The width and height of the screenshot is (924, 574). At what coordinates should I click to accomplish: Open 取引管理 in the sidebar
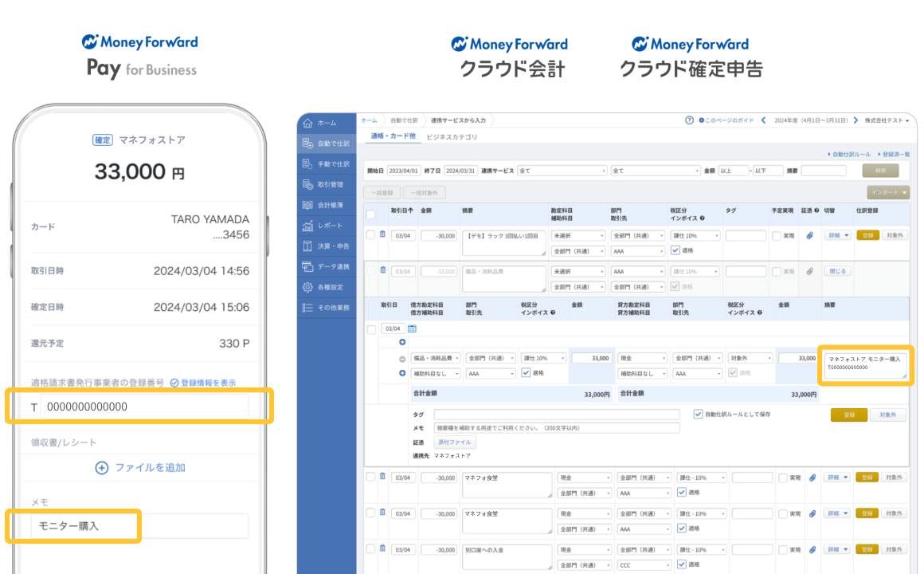pos(327,184)
